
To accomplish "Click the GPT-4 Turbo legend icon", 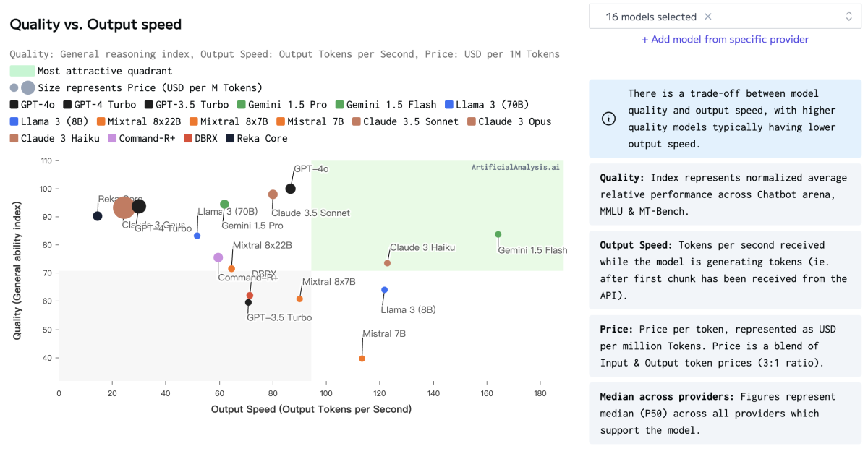I will [67, 104].
